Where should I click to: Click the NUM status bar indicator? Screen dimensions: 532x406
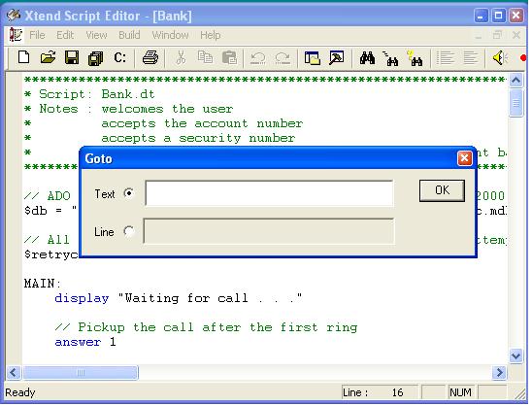click(460, 392)
